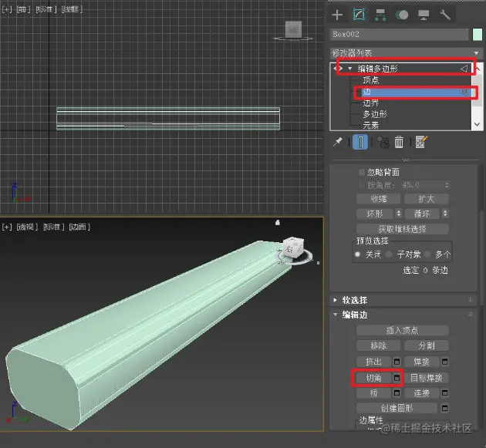Image resolution: width=486 pixels, height=448 pixels.
Task: Select 元素 sub-object level
Action: (x=371, y=125)
